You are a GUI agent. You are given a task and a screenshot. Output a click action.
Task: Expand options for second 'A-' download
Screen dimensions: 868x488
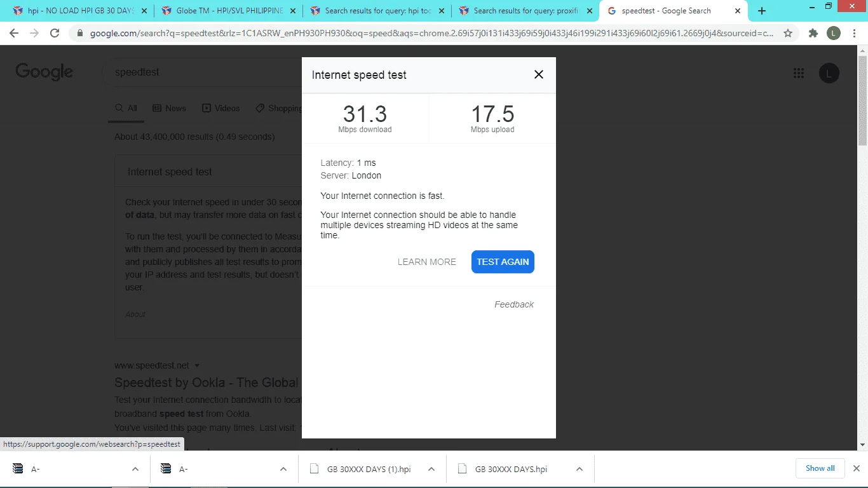tap(283, 469)
